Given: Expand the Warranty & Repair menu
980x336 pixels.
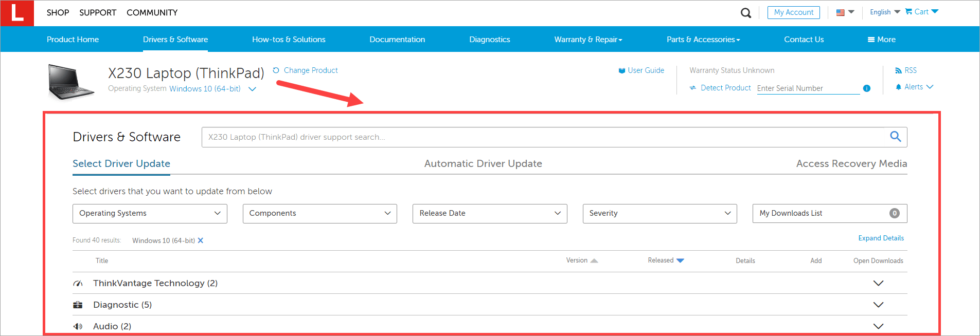Looking at the screenshot, I should (588, 40).
